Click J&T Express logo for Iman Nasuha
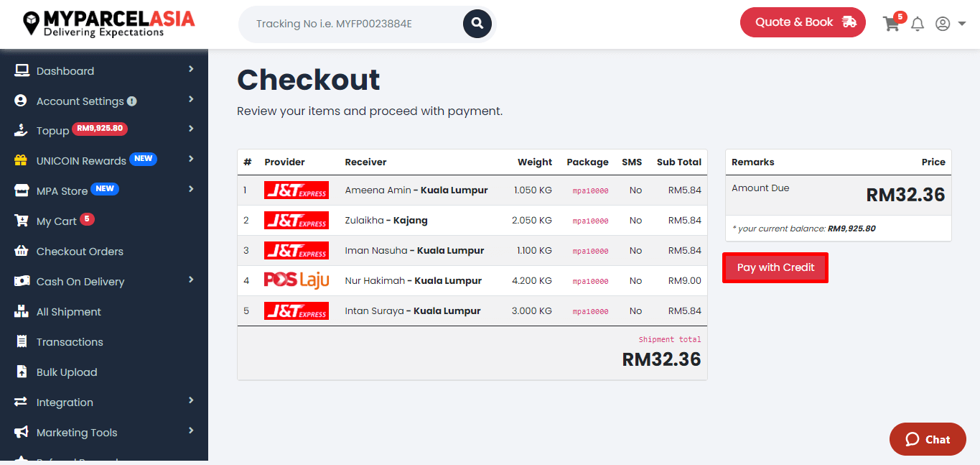The image size is (980, 465). point(297,250)
